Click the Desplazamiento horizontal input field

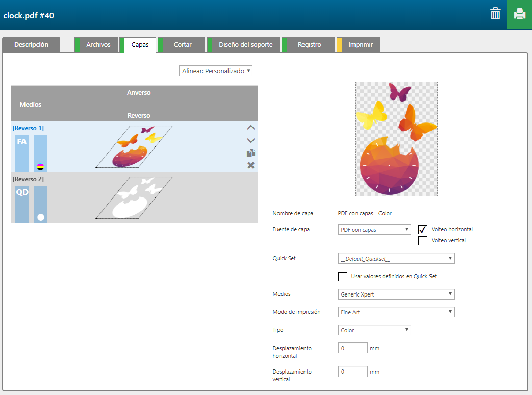[x=352, y=348]
